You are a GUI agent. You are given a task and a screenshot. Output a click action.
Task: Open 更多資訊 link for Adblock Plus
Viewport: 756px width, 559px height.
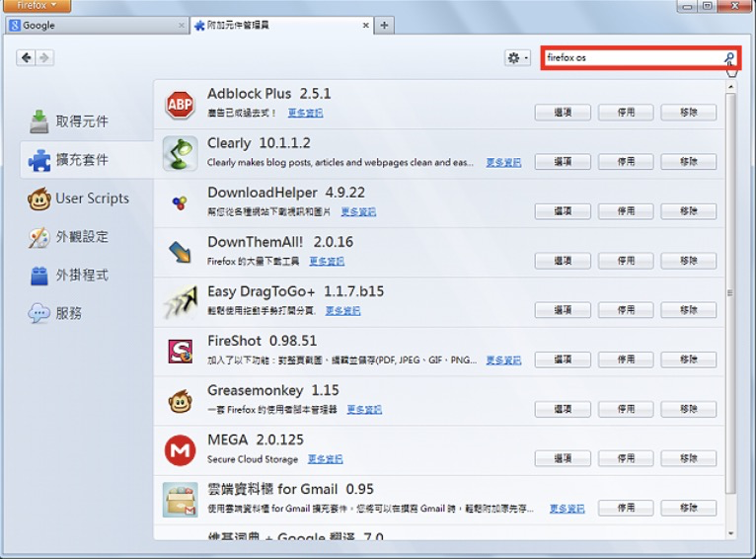click(x=305, y=113)
